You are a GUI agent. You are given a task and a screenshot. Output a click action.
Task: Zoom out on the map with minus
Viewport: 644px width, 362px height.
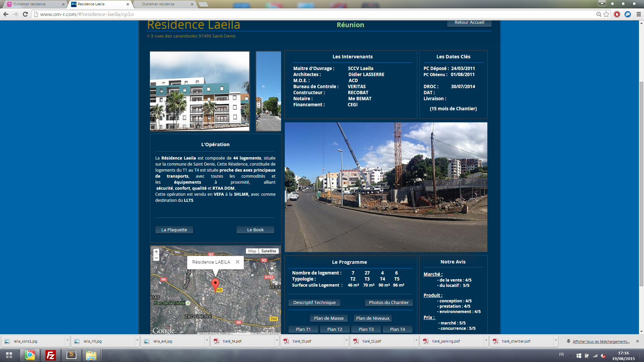pos(156,258)
